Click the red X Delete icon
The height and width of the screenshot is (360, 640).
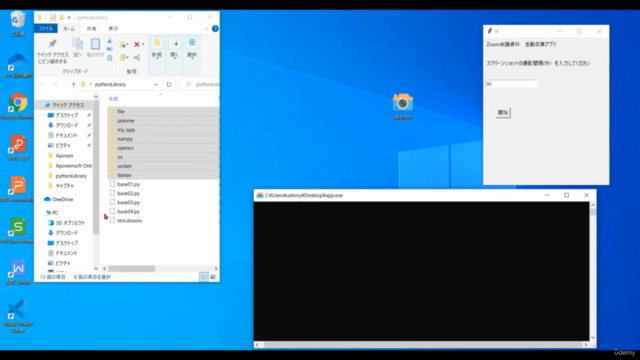click(137, 44)
